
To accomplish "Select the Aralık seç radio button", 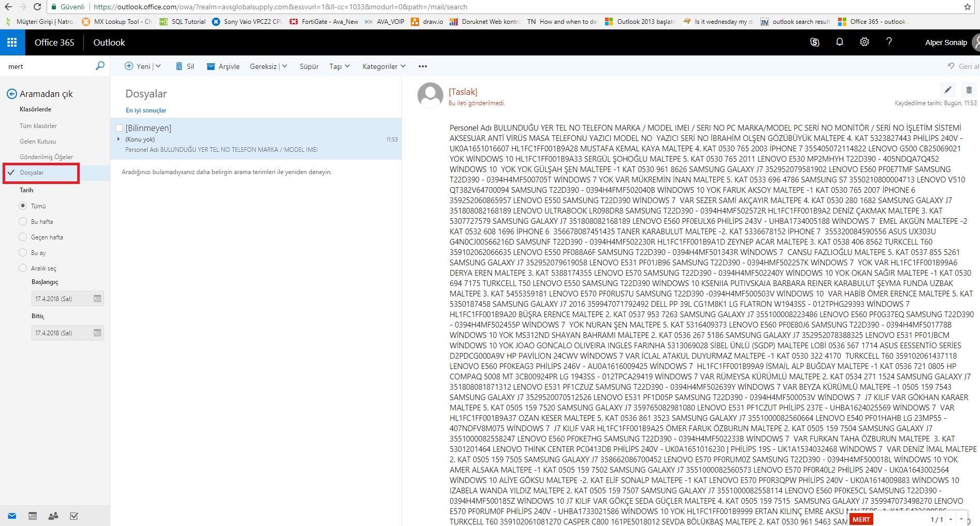I will point(23,268).
